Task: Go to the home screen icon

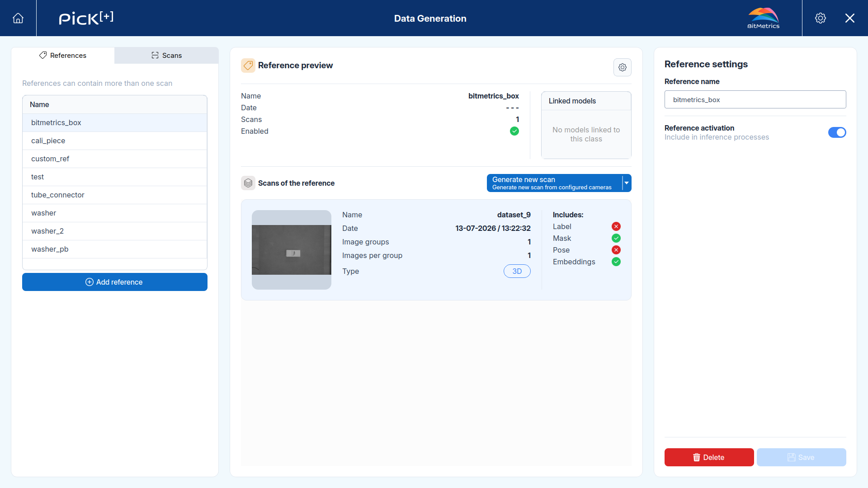Action: click(x=18, y=18)
